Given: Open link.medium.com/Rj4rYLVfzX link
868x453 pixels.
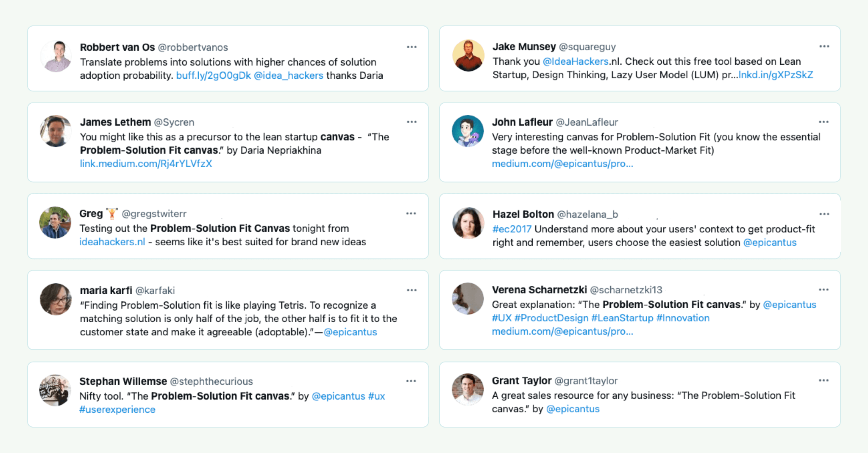Looking at the screenshot, I should pos(146,163).
